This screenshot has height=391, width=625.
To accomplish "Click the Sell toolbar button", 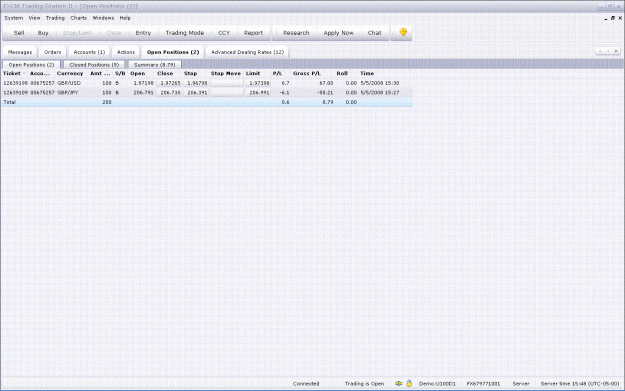I will (x=19, y=33).
